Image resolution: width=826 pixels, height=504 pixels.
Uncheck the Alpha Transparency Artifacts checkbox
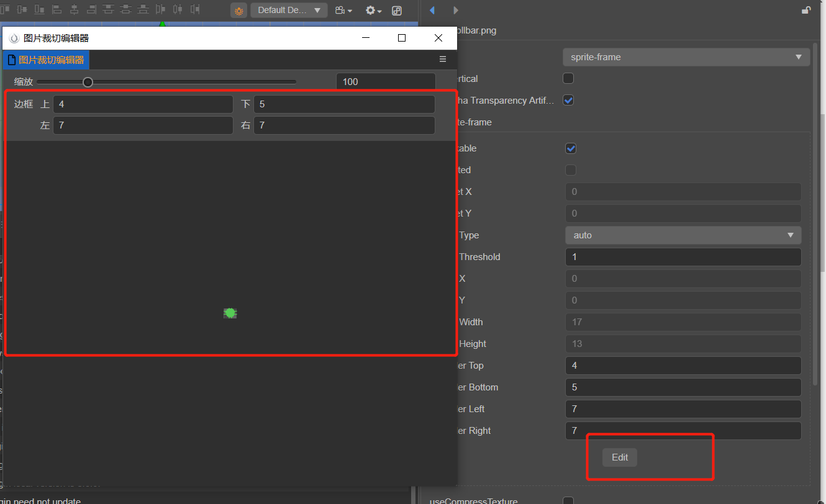click(568, 100)
